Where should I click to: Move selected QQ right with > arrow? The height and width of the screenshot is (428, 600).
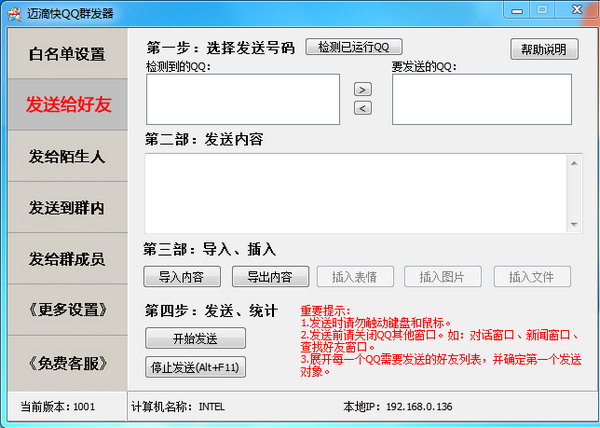362,89
